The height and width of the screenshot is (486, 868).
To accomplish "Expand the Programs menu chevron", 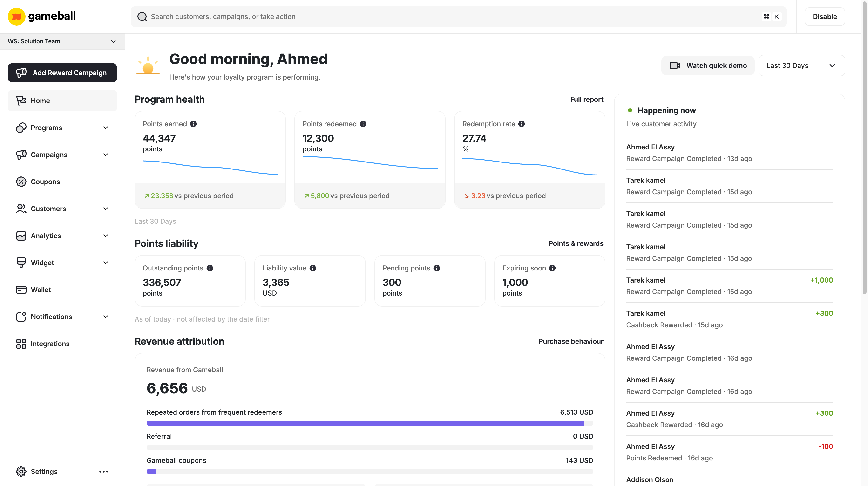I will pos(105,128).
